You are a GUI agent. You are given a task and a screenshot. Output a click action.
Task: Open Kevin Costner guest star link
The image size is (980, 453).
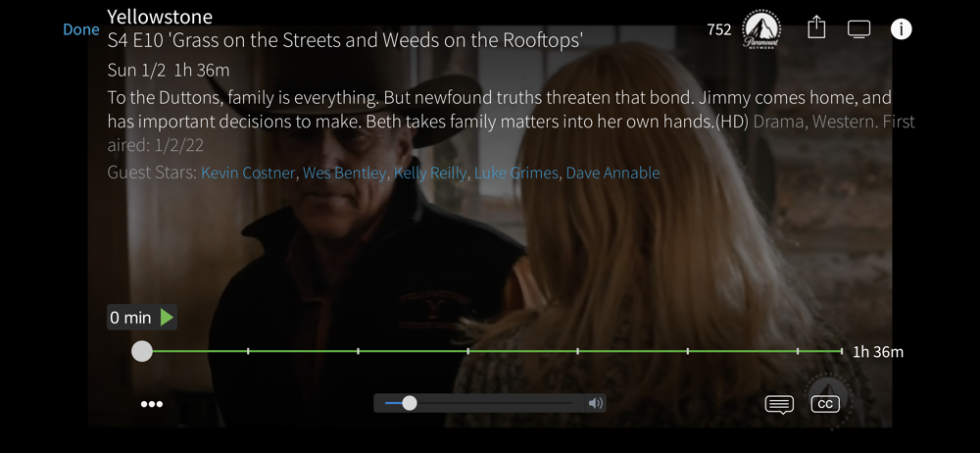[x=248, y=173]
